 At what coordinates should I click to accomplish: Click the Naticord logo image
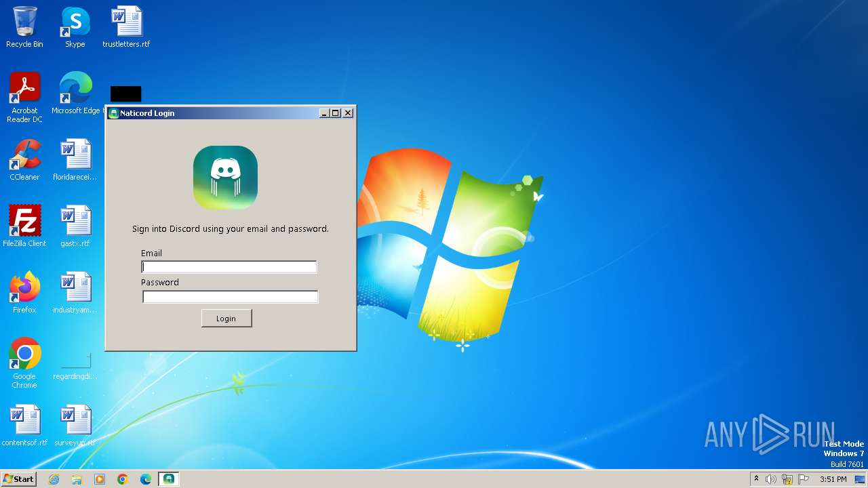[x=225, y=178]
